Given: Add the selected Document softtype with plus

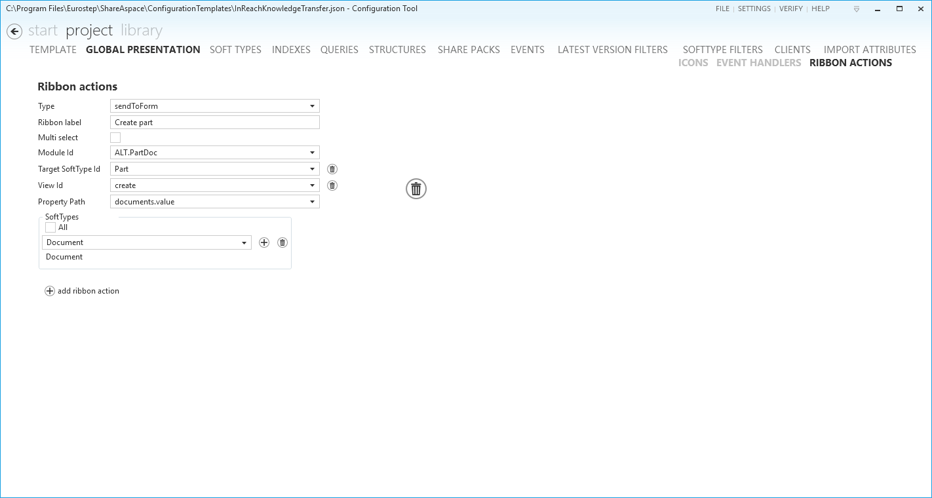Looking at the screenshot, I should [264, 243].
